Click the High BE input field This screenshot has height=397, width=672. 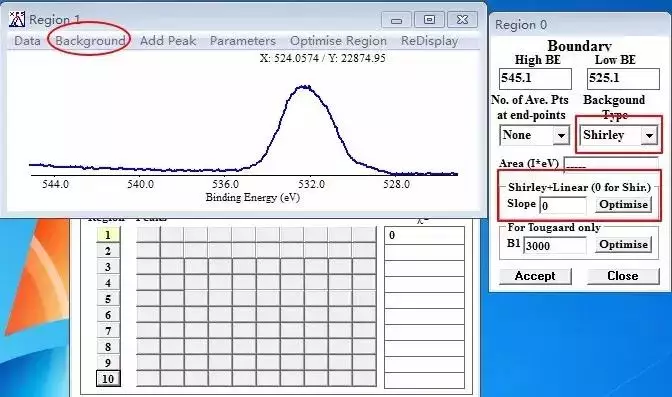pyautogui.click(x=535, y=79)
